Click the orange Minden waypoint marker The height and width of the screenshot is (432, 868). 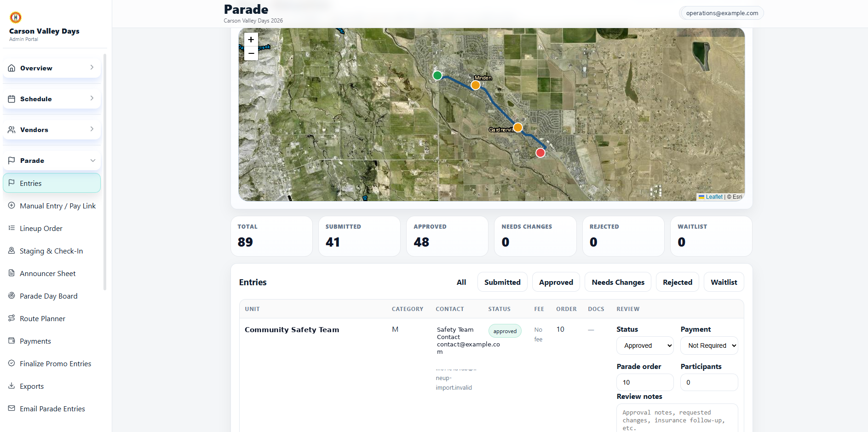point(476,85)
